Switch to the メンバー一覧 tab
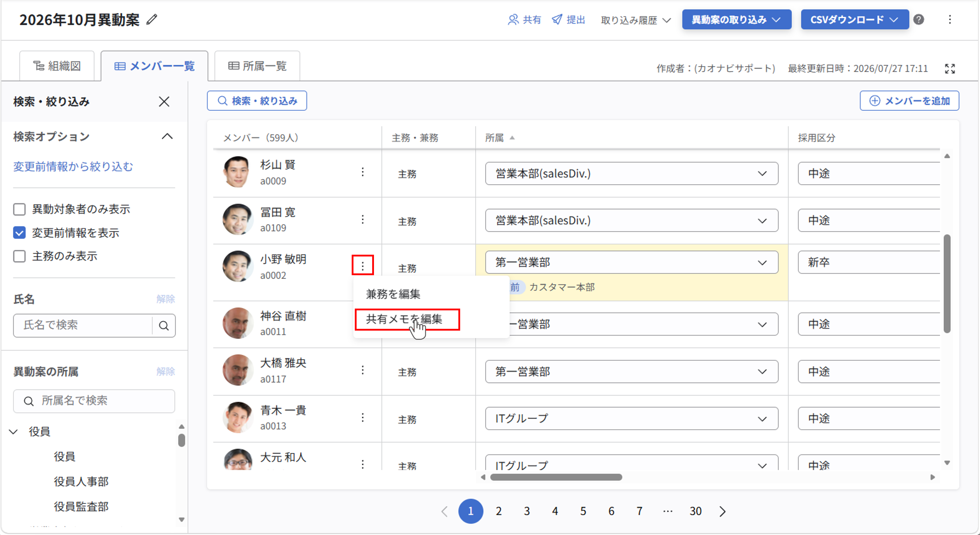Screen dimensions: 980x535 pyautogui.click(x=154, y=66)
